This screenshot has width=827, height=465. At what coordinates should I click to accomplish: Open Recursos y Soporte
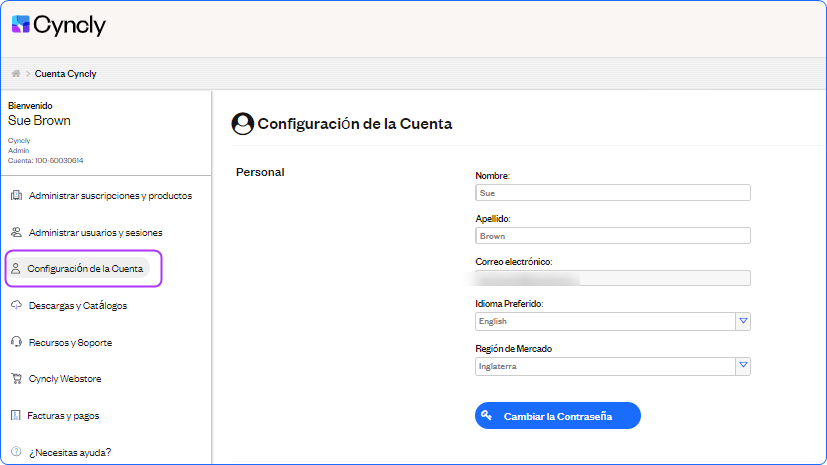70,343
